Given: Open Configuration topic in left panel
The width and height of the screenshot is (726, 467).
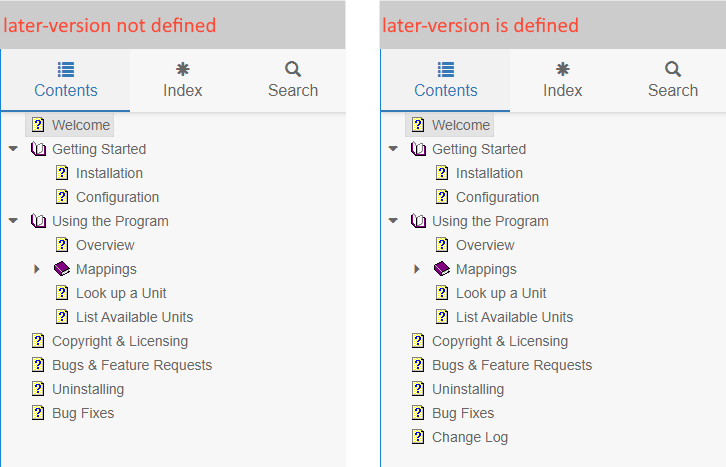Looking at the screenshot, I should (117, 197).
